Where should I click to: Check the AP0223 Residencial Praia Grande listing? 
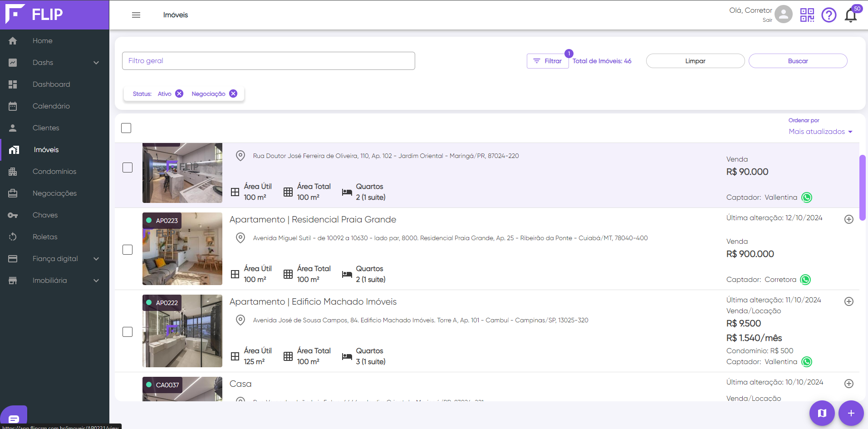[128, 250]
